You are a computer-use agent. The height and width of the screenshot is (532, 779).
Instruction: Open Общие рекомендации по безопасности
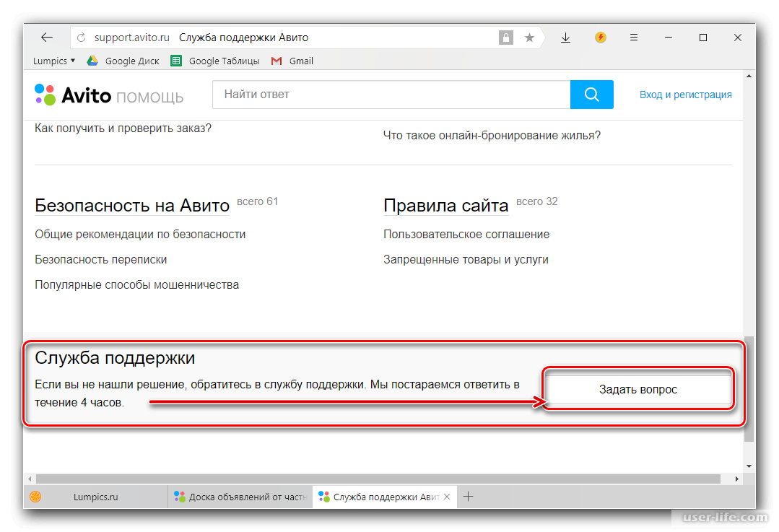coord(140,234)
